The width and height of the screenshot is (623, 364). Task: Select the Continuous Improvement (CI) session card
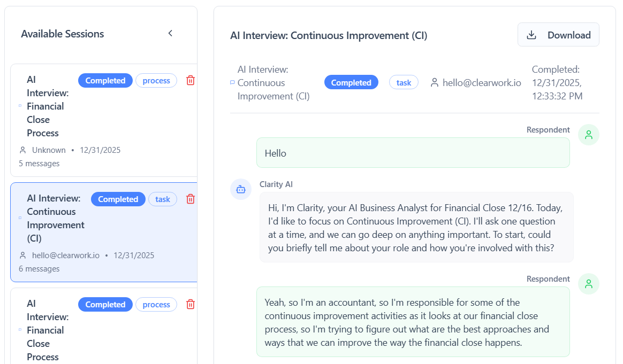(x=104, y=232)
